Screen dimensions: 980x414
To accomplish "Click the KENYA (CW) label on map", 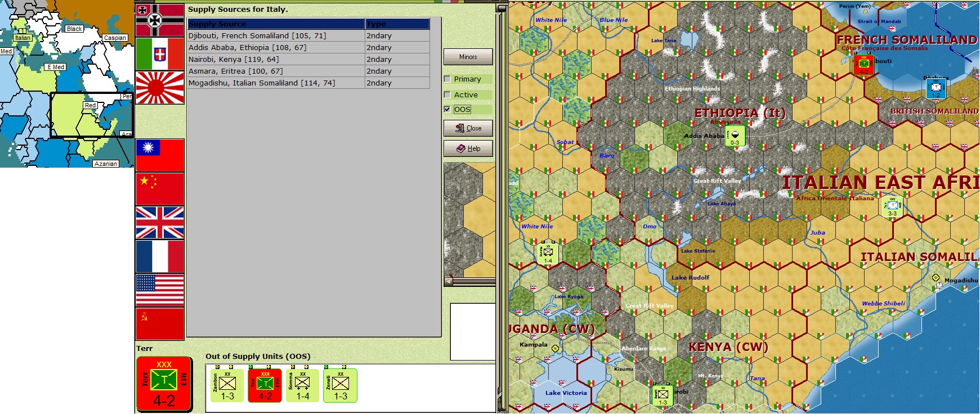I will point(728,347).
